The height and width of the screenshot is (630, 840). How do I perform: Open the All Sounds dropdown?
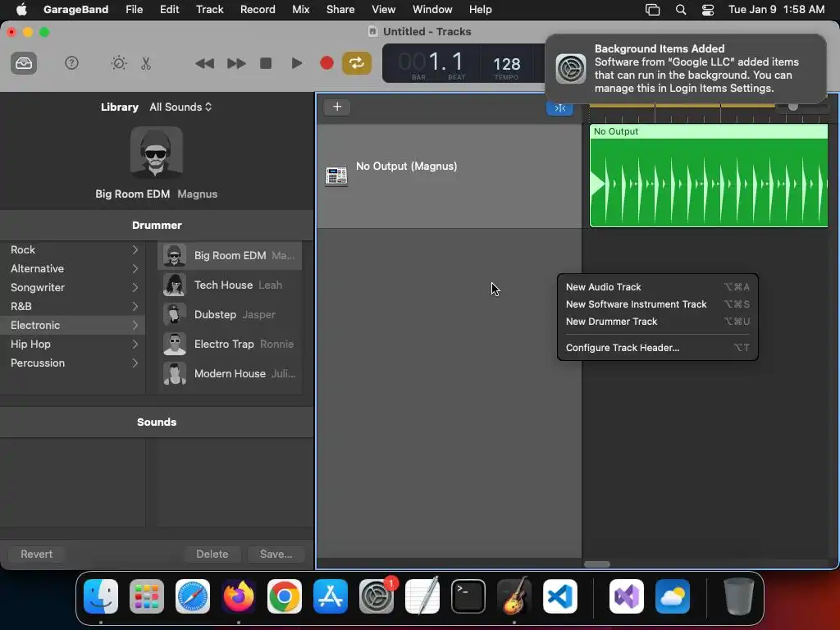181,107
